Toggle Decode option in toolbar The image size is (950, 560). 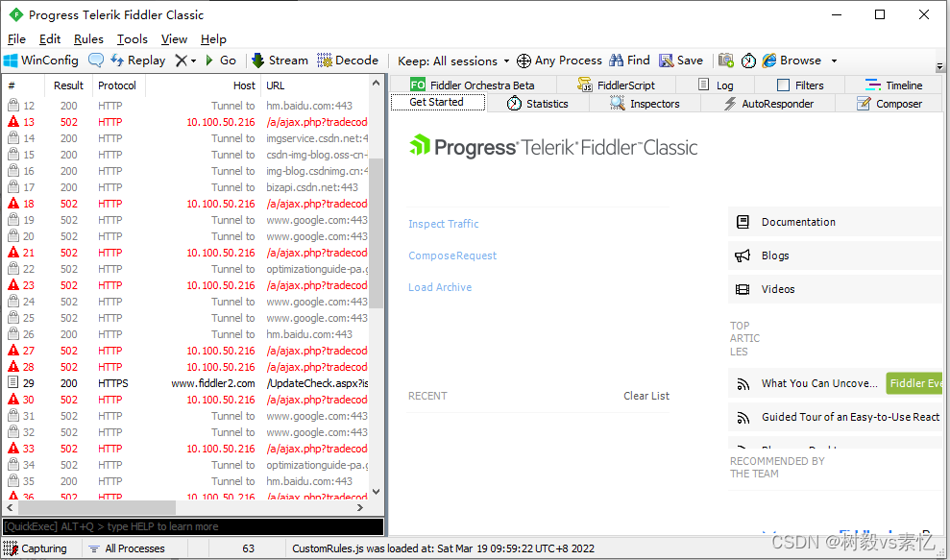click(x=348, y=61)
